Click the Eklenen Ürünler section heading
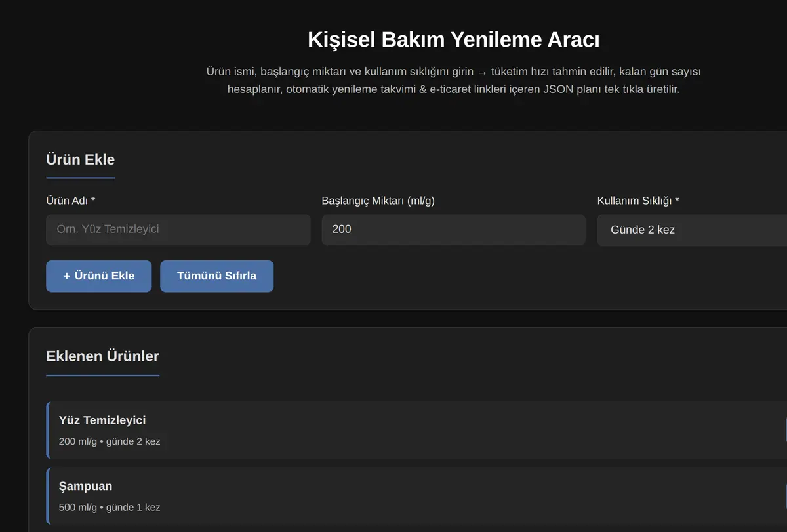This screenshot has width=787, height=532. pyautogui.click(x=102, y=356)
